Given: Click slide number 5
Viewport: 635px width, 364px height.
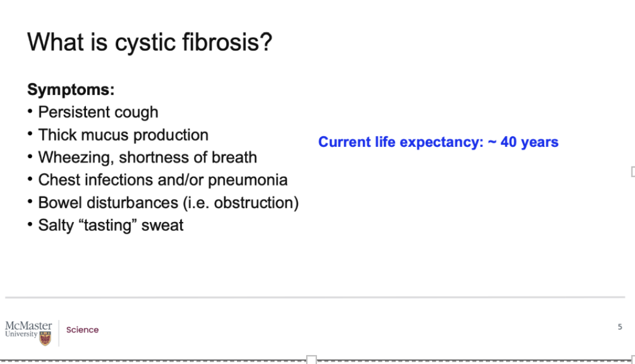Looking at the screenshot, I should [619, 327].
